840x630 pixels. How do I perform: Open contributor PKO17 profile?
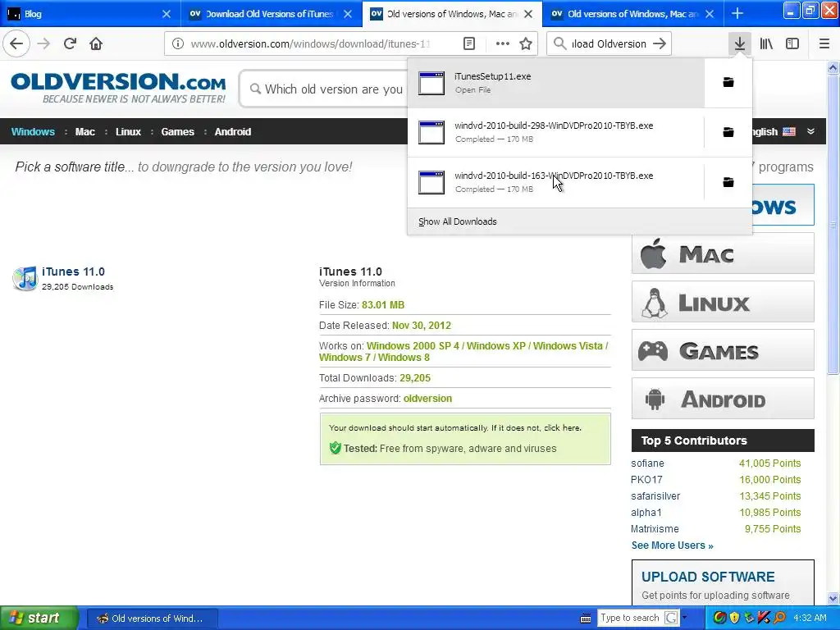point(646,479)
